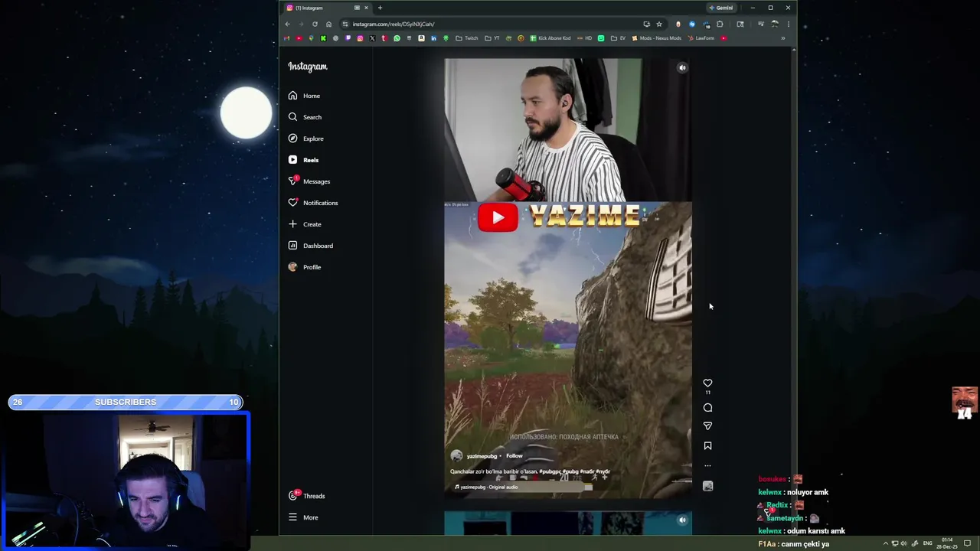Mute the current reel's sound
Viewport: 980px width, 551px height.
pos(682,67)
